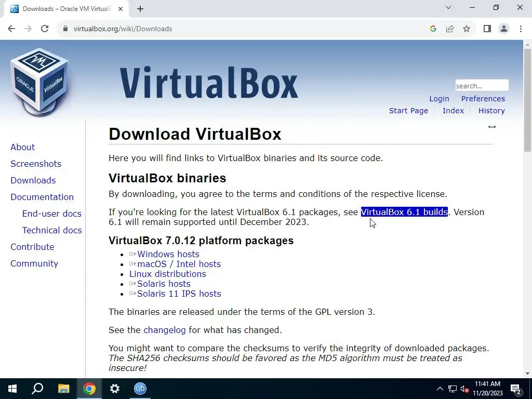
Task: Open Community in sidebar
Action: [x=34, y=263]
